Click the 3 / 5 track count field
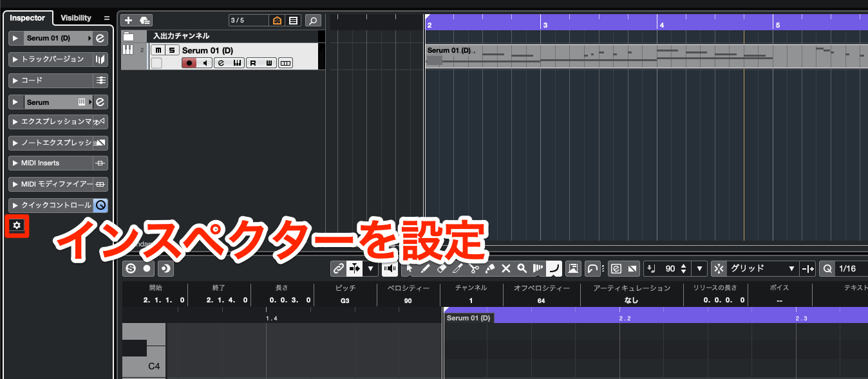 pyautogui.click(x=249, y=21)
